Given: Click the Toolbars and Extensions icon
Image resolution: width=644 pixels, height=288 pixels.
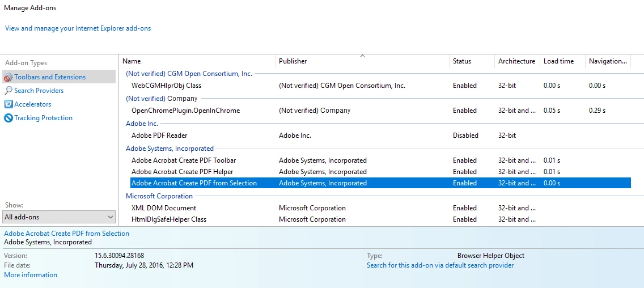Looking at the screenshot, I should coord(8,77).
